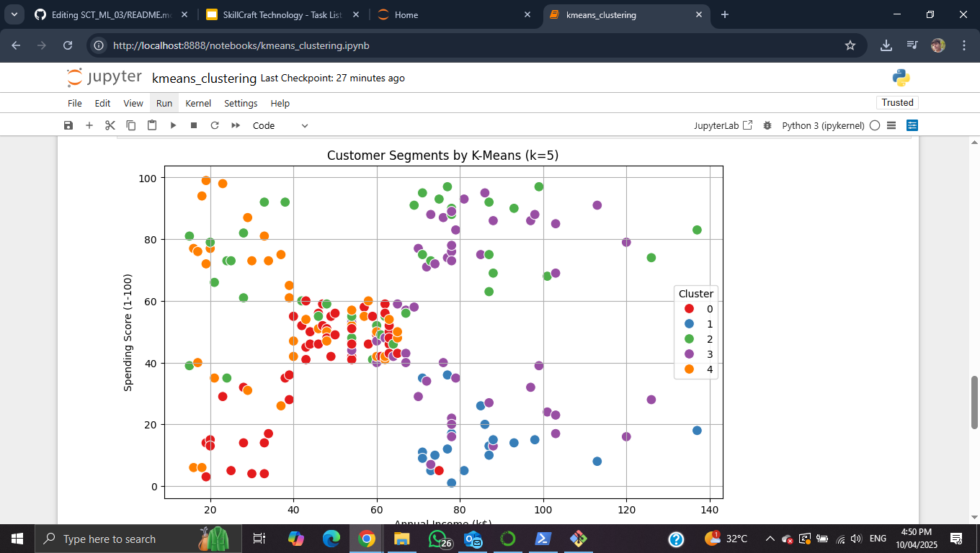The width and height of the screenshot is (980, 553).
Task: Open Task View on the taskbar
Action: click(259, 539)
